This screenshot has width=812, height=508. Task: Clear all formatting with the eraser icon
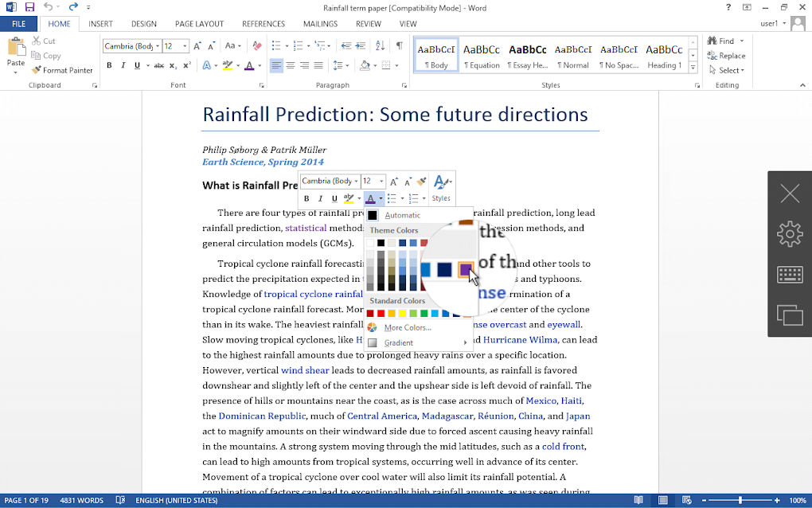tap(257, 46)
